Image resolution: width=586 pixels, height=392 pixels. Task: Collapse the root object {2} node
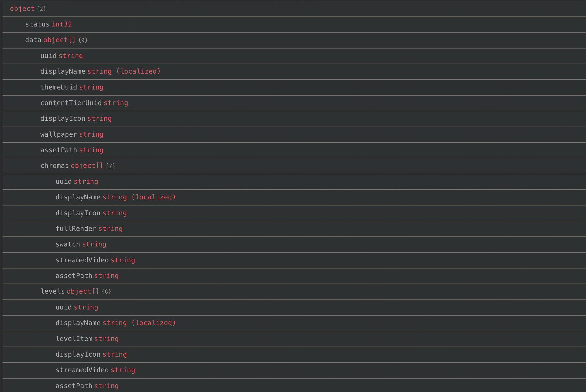(22, 9)
